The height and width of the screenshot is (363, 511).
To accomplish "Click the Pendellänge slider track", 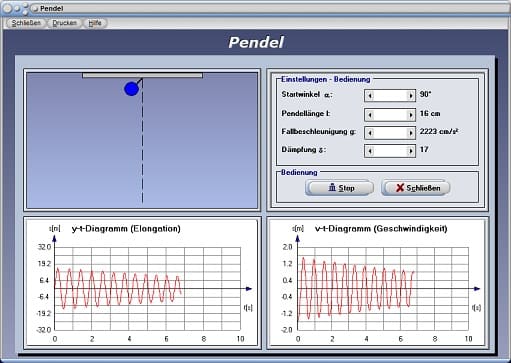I will tap(390, 115).
